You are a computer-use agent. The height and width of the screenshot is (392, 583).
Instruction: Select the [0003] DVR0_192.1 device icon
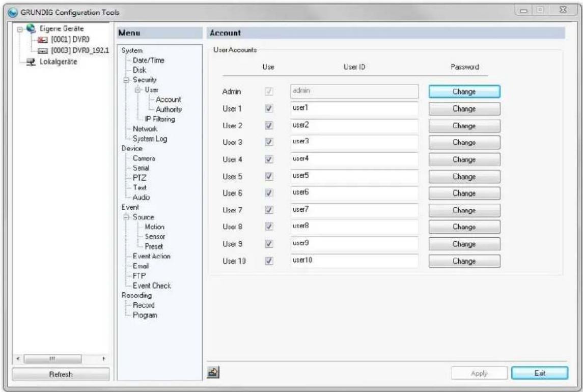[43, 50]
